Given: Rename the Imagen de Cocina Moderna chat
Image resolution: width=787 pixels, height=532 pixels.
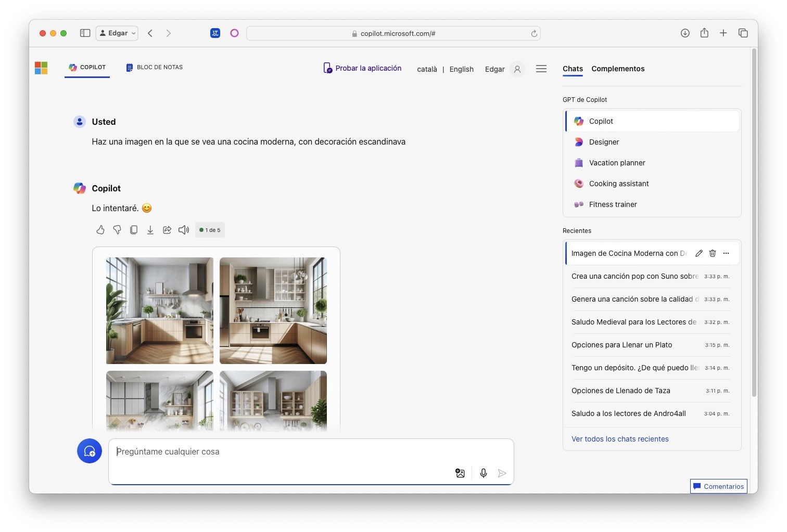Looking at the screenshot, I should click(699, 253).
